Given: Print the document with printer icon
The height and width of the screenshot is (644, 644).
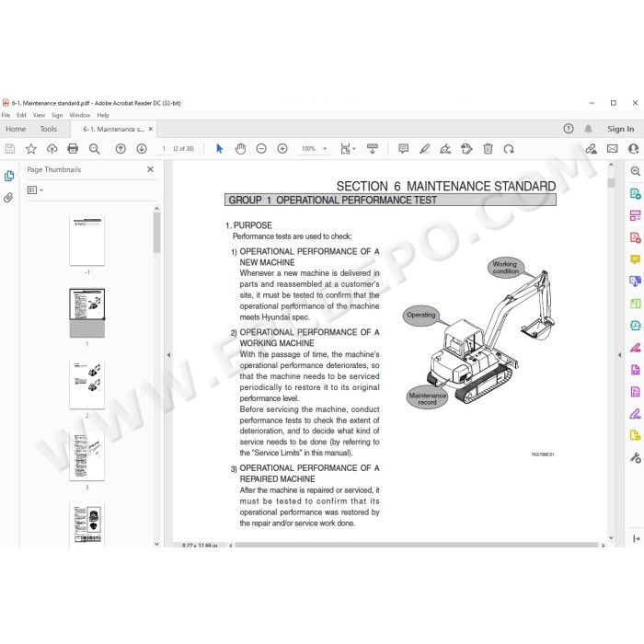Looking at the screenshot, I should click(x=73, y=149).
